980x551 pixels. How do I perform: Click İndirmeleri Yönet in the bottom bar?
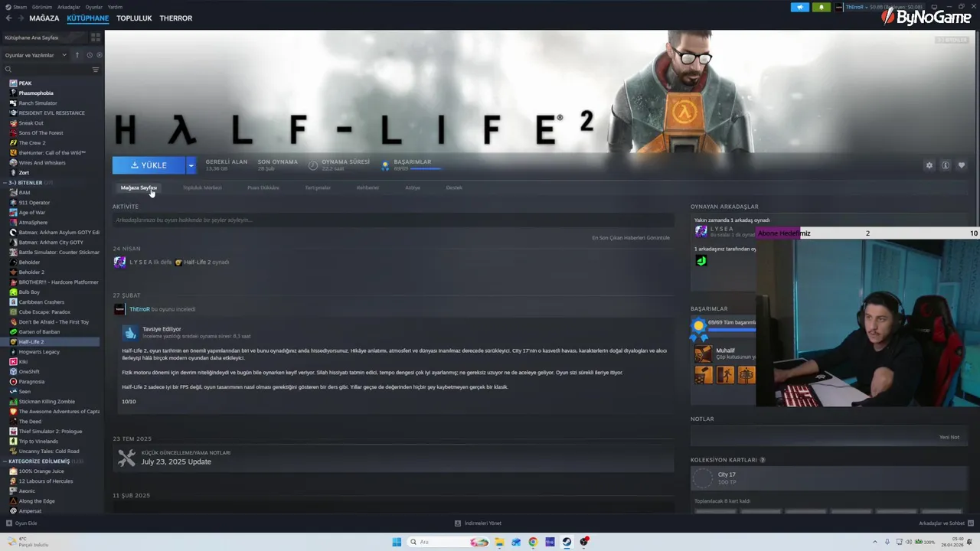click(478, 523)
